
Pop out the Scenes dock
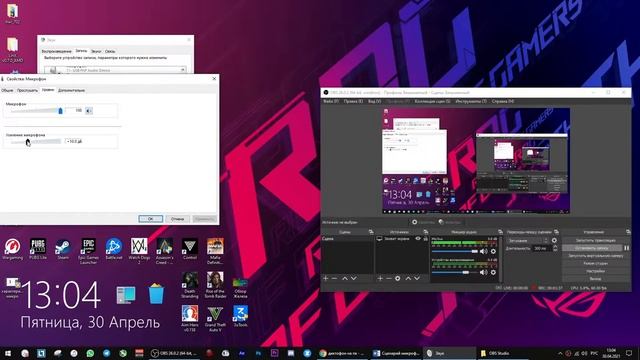371,232
